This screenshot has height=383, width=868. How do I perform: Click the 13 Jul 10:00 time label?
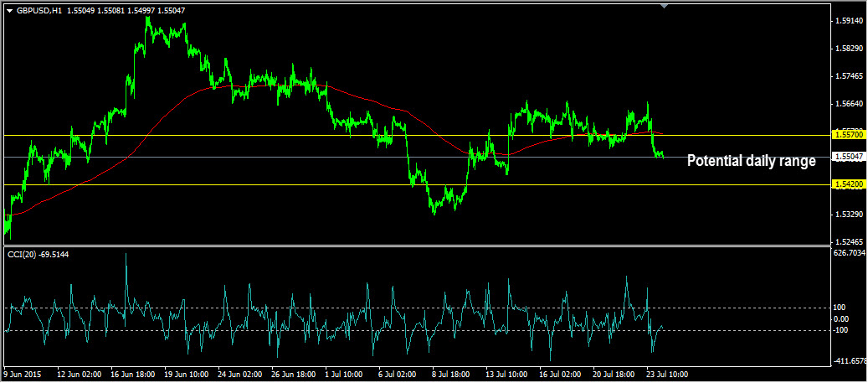[507, 374]
